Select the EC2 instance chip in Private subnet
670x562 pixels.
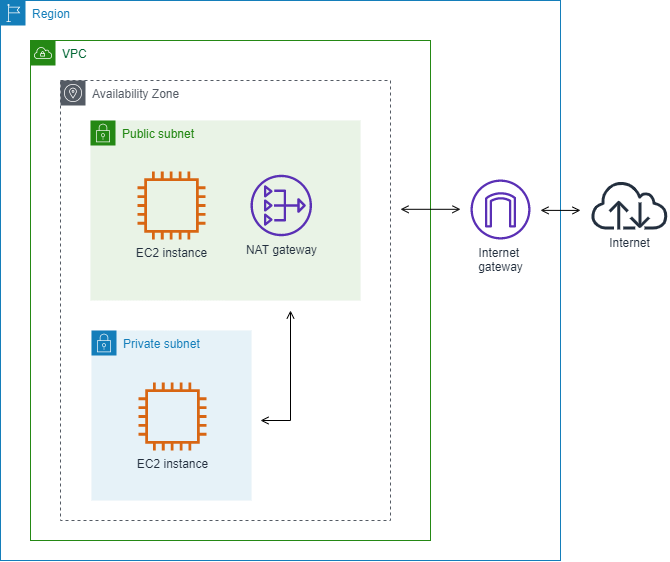171,418
